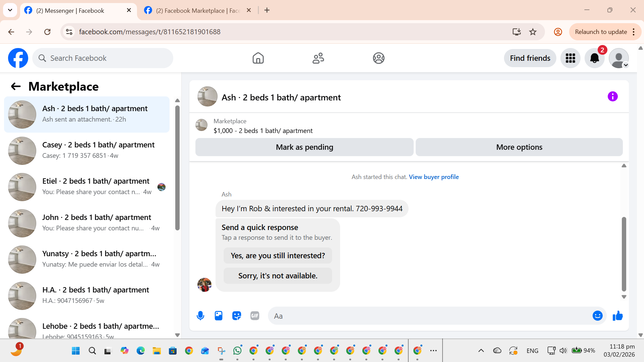Click Install app icon in address bar
This screenshot has width=644, height=362.
[516, 32]
